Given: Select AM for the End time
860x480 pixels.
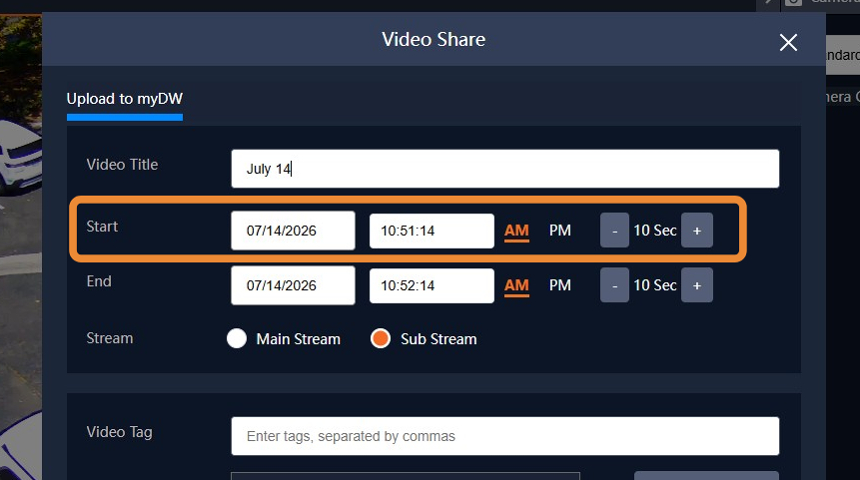Looking at the screenshot, I should coord(517,286).
